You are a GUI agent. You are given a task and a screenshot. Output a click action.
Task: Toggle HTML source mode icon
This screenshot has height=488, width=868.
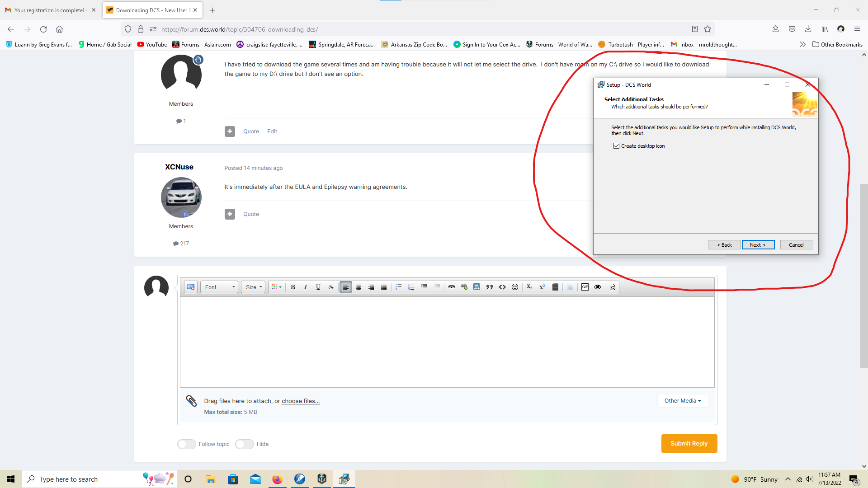pos(191,287)
